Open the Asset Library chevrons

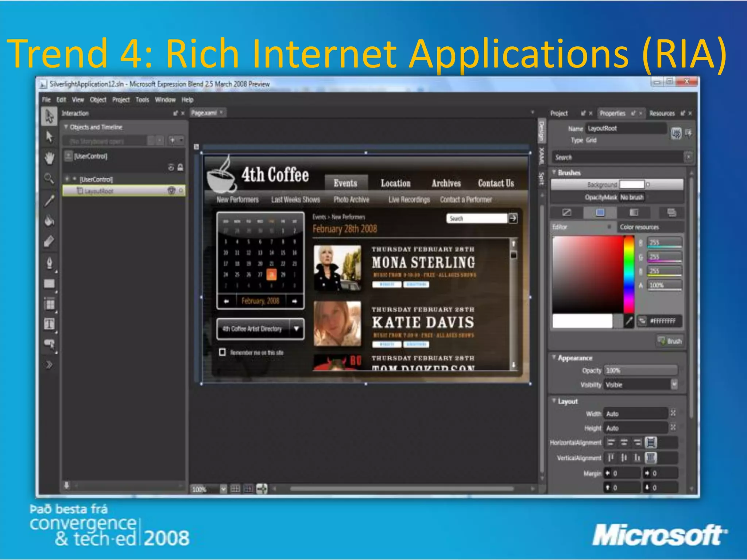pyautogui.click(x=49, y=365)
